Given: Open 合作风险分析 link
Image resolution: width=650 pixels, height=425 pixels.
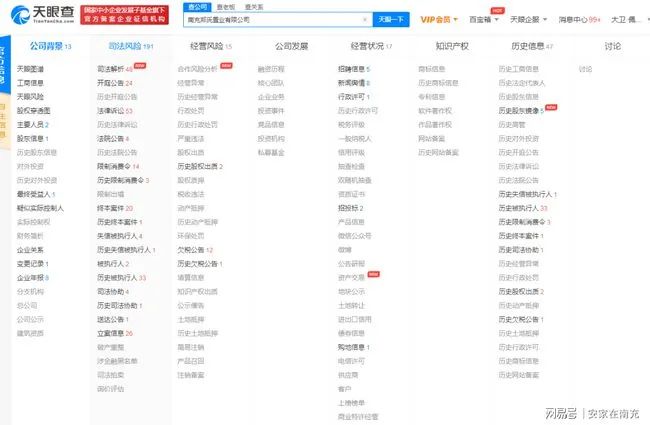Looking at the screenshot, I should (x=197, y=69).
